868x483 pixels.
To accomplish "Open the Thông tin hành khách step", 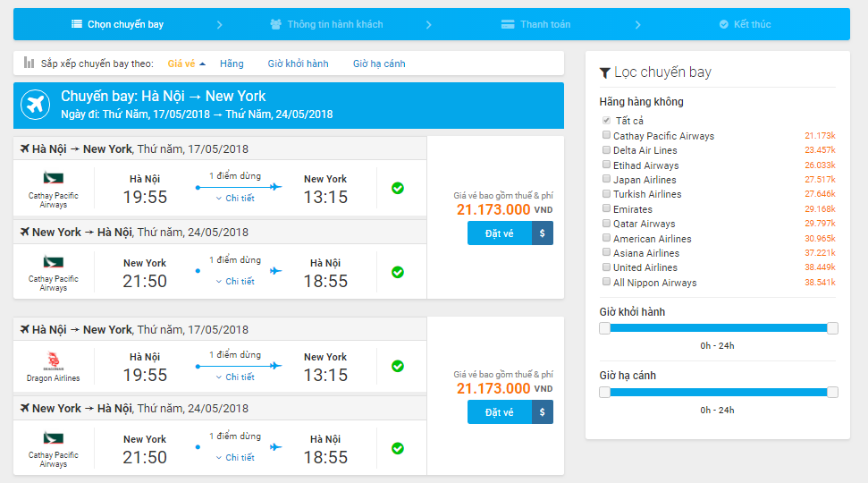I will [x=326, y=24].
